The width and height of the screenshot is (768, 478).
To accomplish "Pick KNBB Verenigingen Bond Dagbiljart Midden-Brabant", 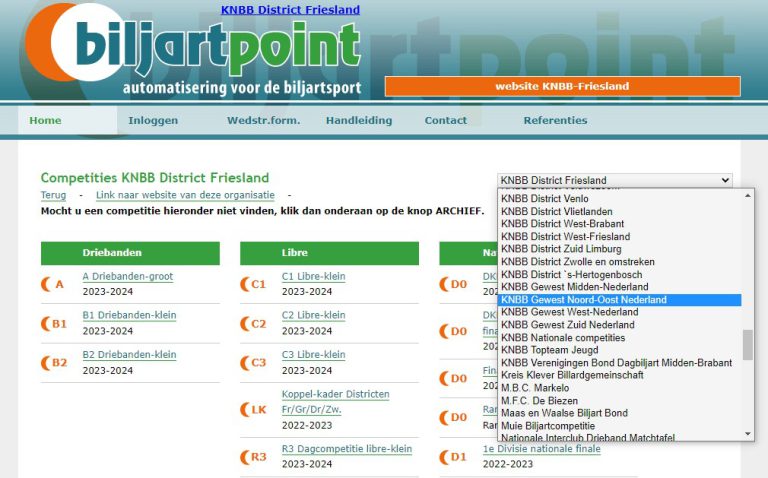I will 619,362.
